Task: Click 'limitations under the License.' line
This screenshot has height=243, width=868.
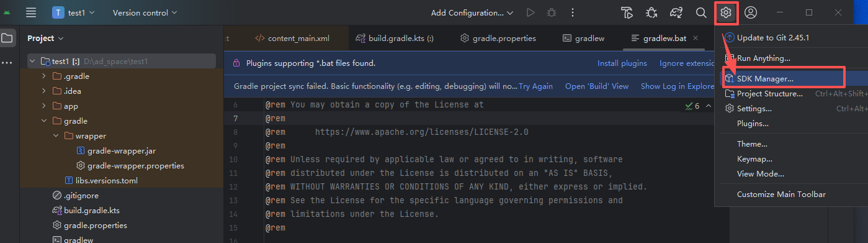Action: tap(364, 214)
